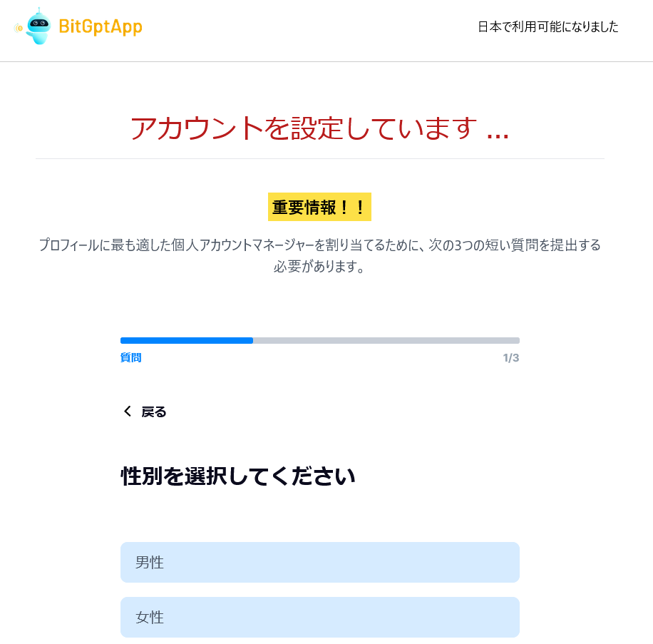Click the red ellipsis ending the heading
The height and width of the screenshot is (644, 653).
498,133
